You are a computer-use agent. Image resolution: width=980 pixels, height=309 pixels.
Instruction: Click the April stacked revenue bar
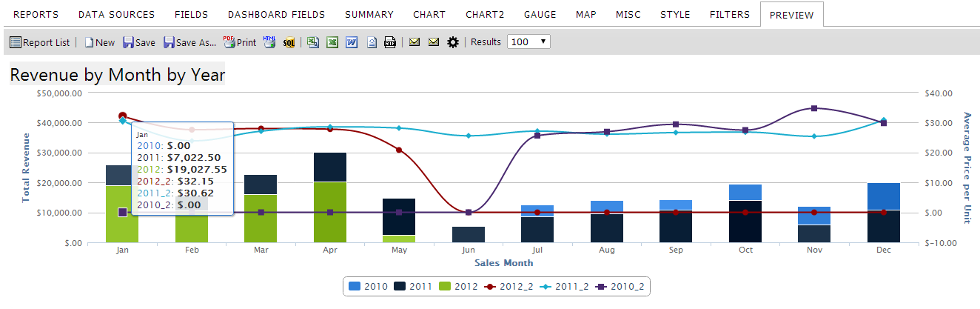(330, 197)
